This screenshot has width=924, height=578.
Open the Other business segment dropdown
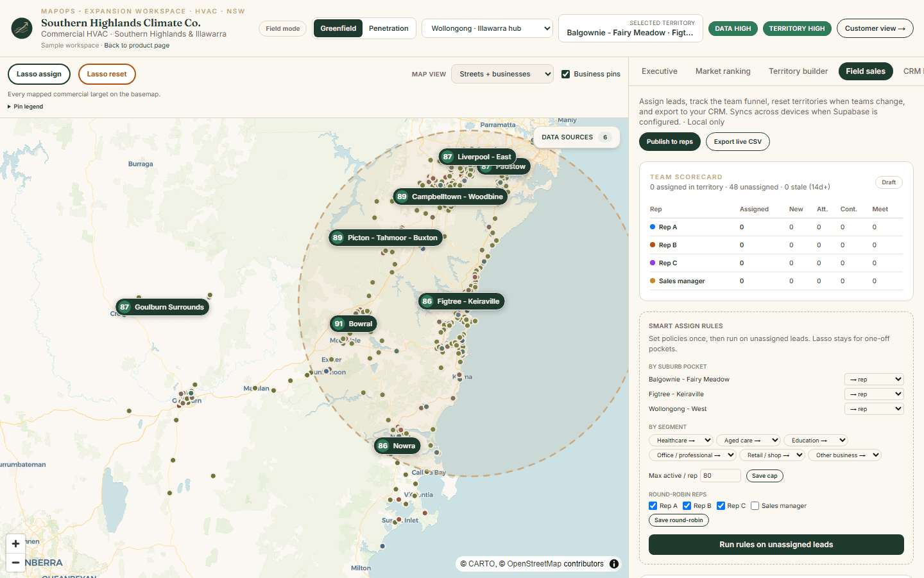point(844,455)
